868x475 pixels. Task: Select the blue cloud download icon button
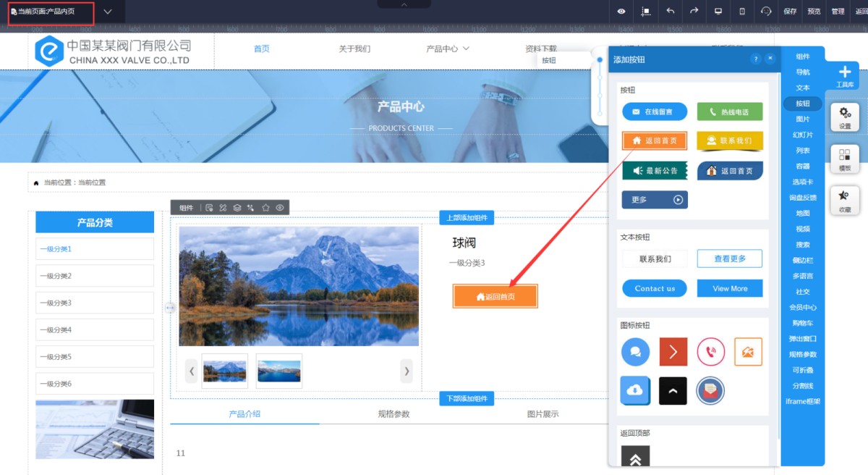point(635,390)
